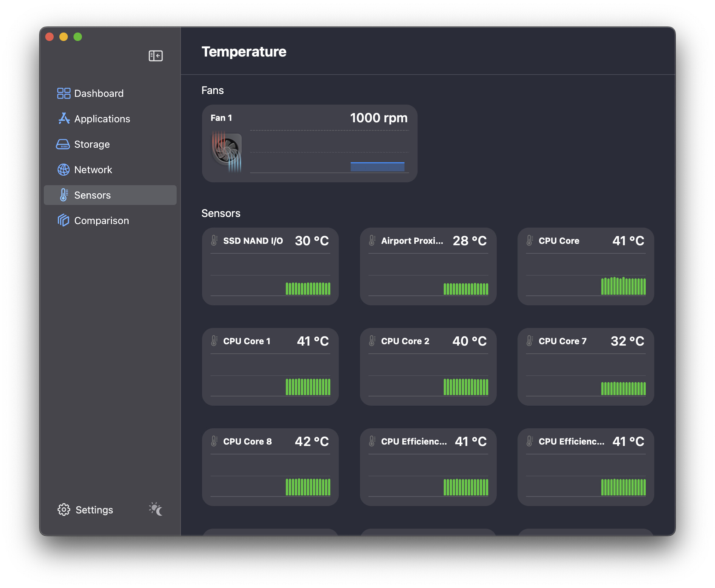Click the Sensors thermometer icon
The width and height of the screenshot is (715, 588).
(64, 195)
